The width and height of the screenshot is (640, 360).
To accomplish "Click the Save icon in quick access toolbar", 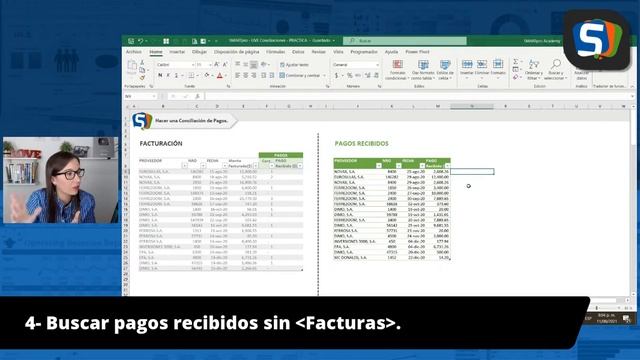I will pos(131,41).
